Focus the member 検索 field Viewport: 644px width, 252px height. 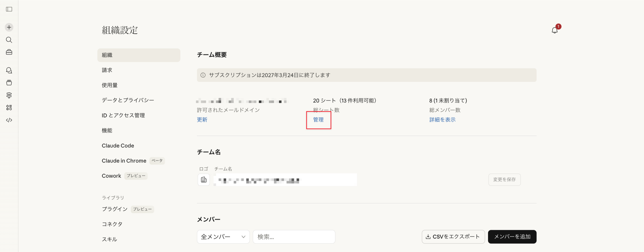click(x=294, y=237)
